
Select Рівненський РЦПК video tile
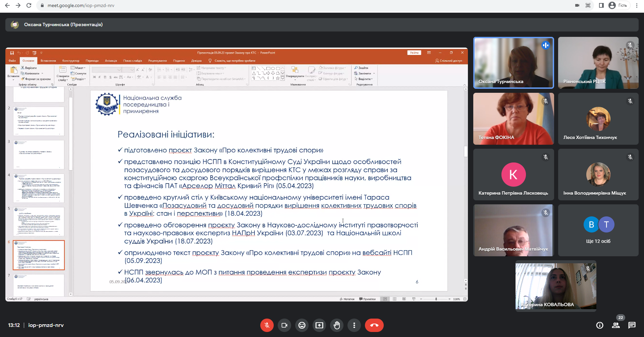pyautogui.click(x=598, y=63)
